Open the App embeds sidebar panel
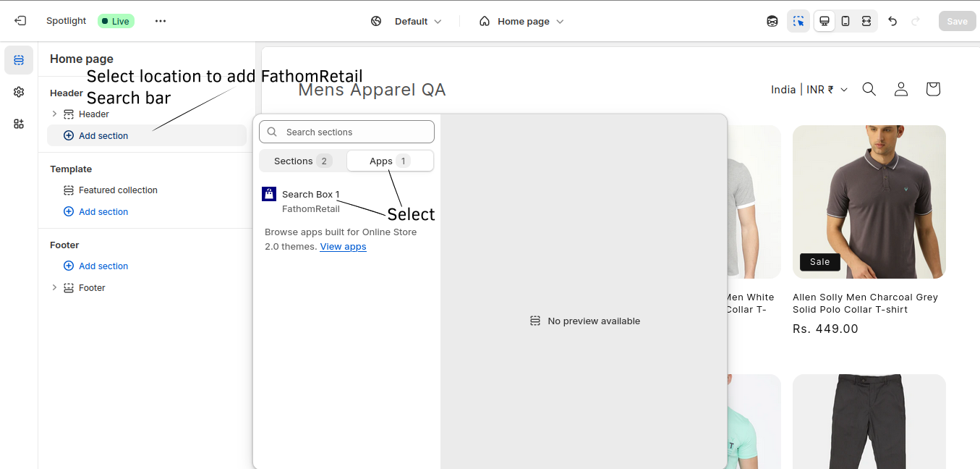980x469 pixels. pos(19,124)
